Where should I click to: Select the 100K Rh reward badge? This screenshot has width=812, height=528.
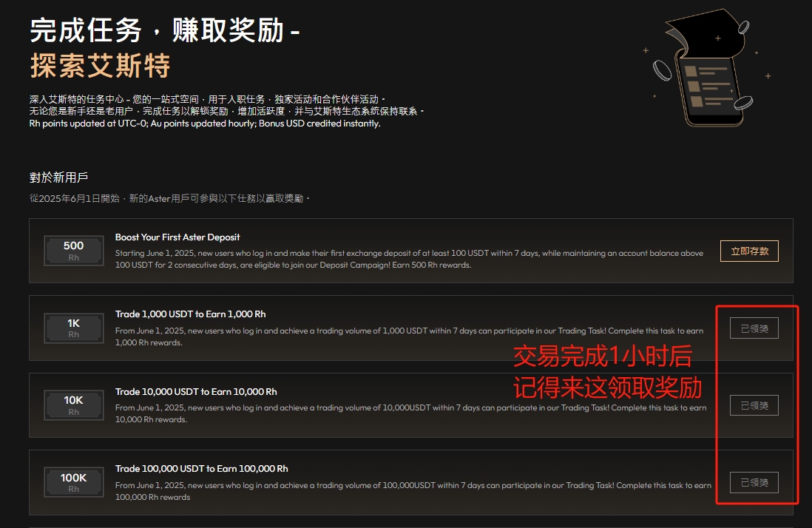73,482
